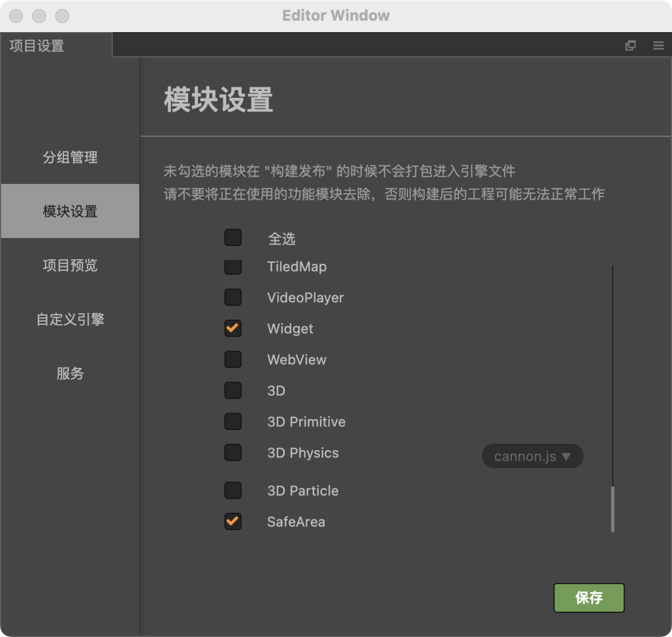Go to 自定义引擎 settings section

pyautogui.click(x=70, y=319)
